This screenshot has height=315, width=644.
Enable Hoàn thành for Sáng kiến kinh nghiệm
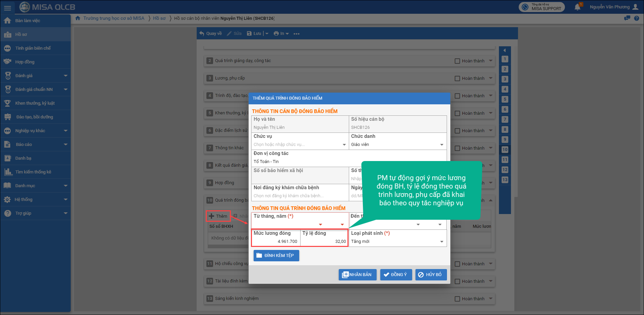tap(457, 299)
